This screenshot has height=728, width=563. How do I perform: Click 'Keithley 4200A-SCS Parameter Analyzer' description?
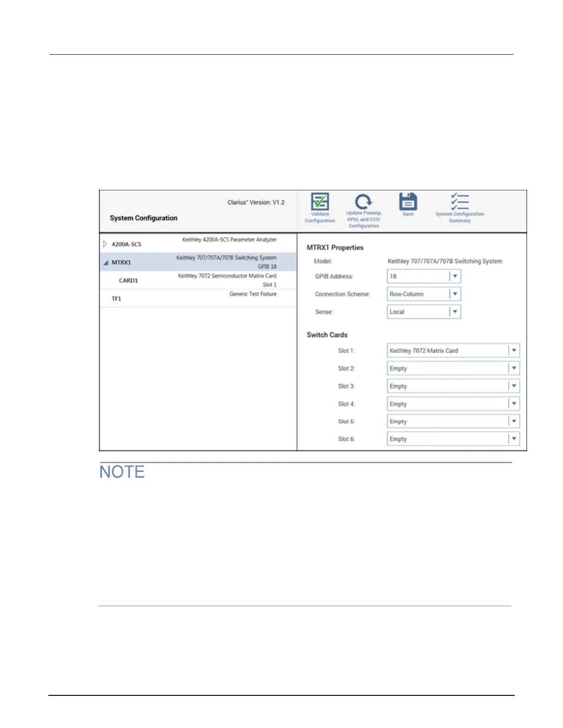(x=230, y=239)
